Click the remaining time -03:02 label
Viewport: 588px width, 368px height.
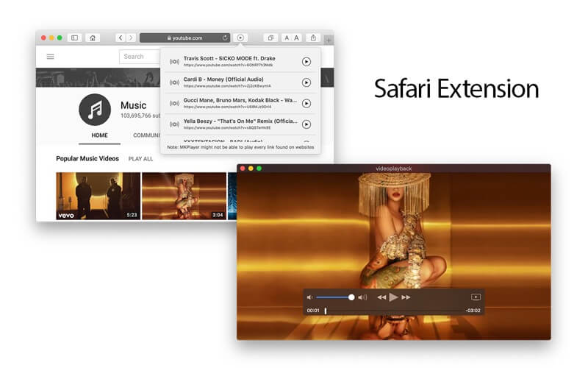(473, 311)
